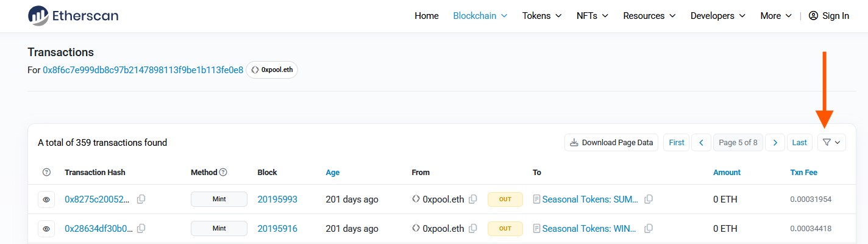Image resolution: width=868 pixels, height=244 pixels.
Task: Click the Etherscan logo
Action: (x=73, y=16)
